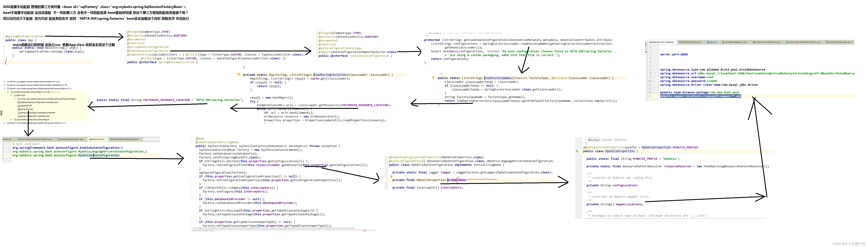
Task: Click additional-spring-configuration-metadata.json file icon
Action: [x=19, y=102]
